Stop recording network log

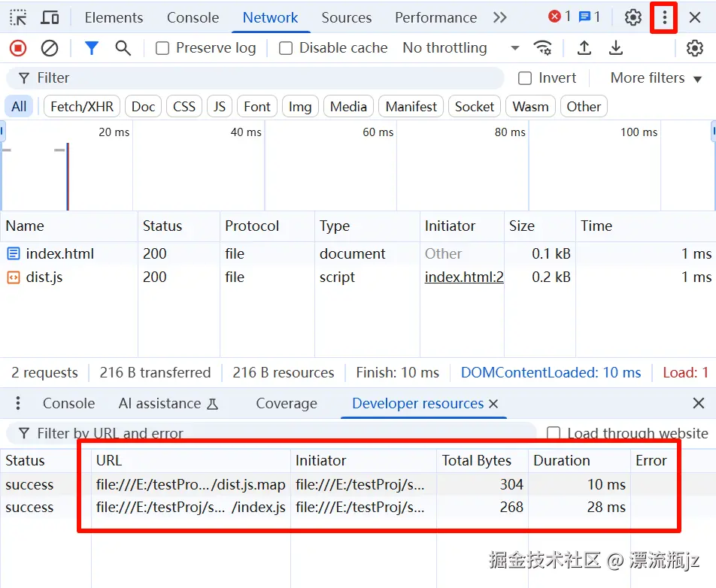18,48
